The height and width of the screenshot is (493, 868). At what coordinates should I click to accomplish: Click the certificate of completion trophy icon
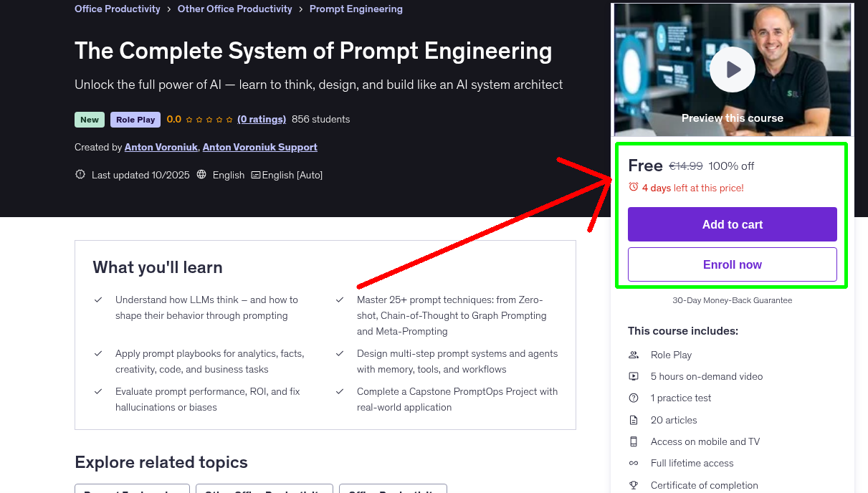(x=634, y=485)
